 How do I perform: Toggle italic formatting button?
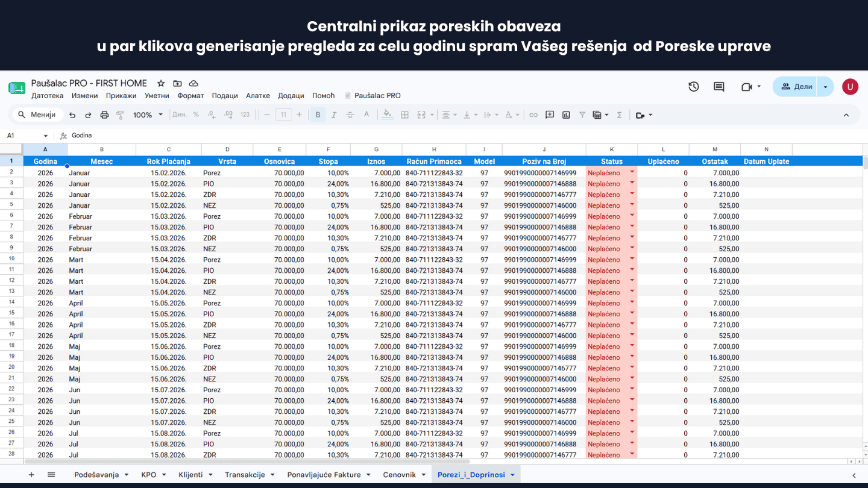[x=334, y=114]
